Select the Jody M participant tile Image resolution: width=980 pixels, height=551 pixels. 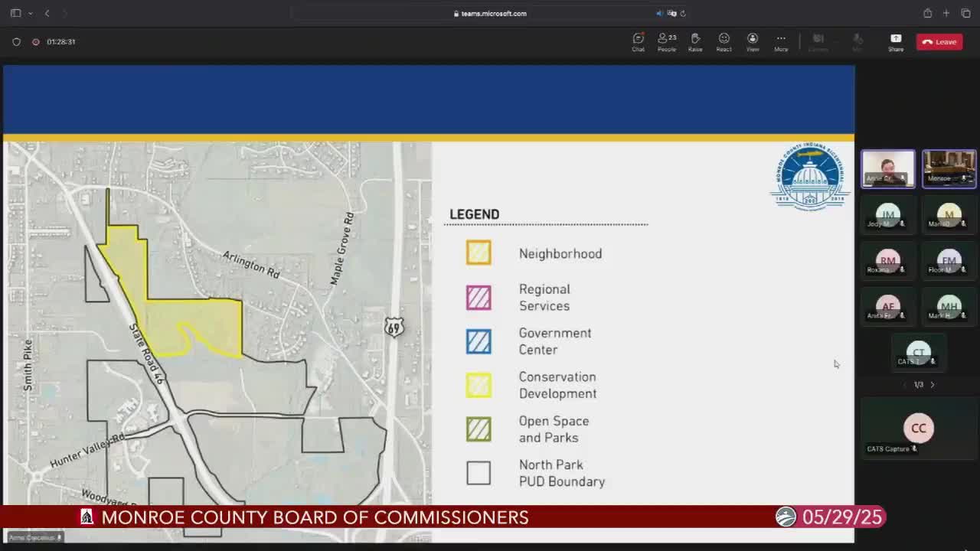(x=888, y=217)
